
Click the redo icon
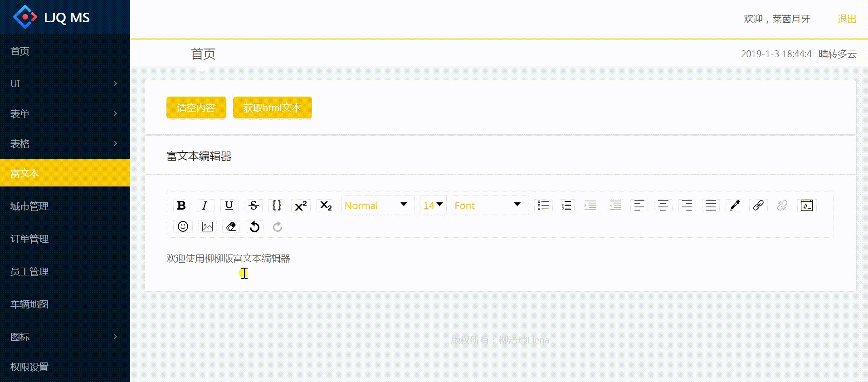[x=278, y=226]
